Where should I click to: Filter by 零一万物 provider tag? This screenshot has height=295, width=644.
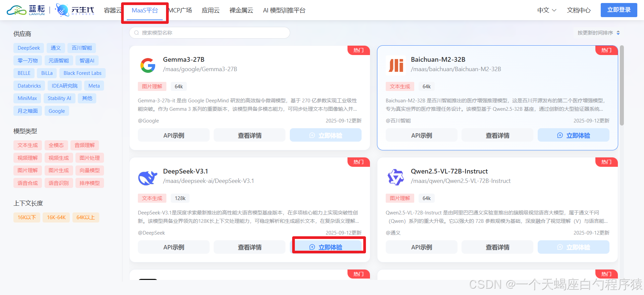tap(28, 61)
